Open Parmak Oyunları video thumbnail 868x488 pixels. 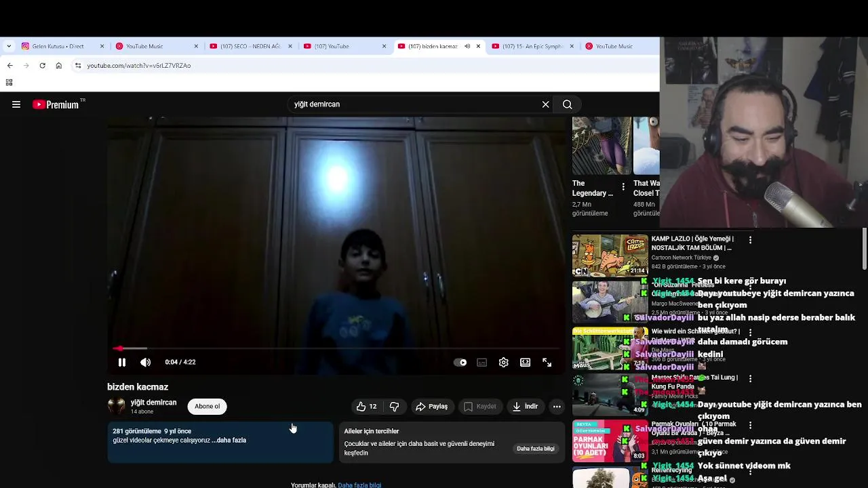610,441
